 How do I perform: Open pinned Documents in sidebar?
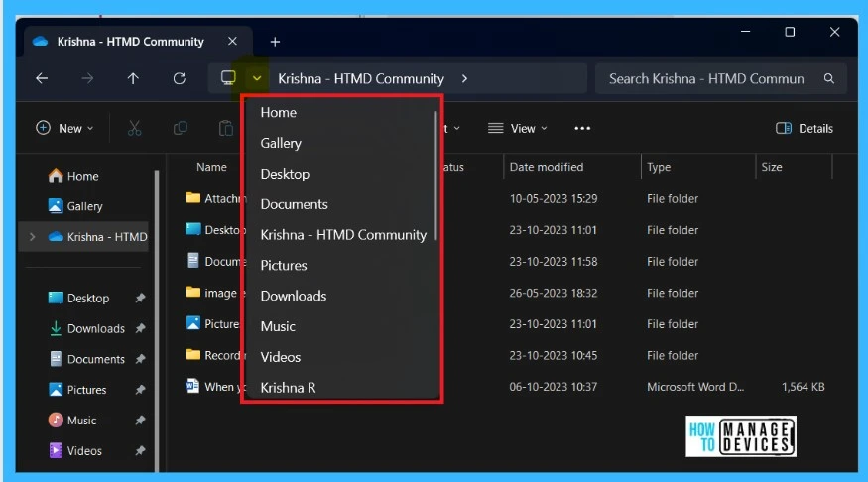(87, 359)
